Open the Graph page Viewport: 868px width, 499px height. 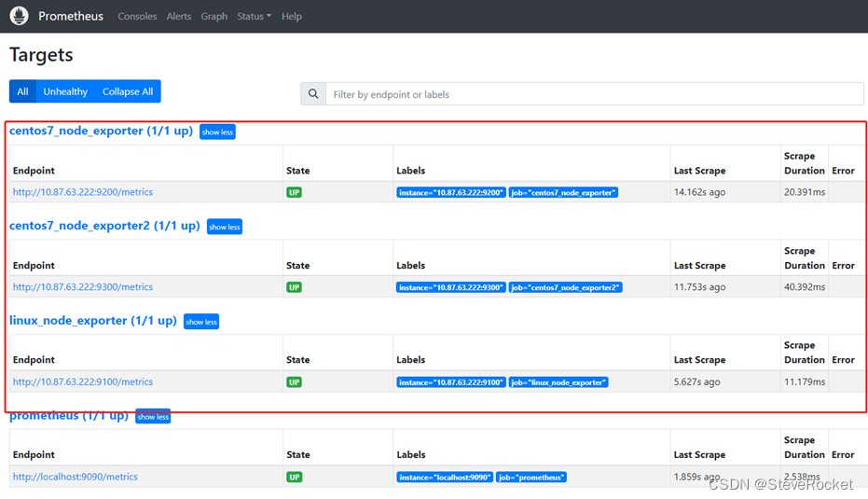(214, 16)
